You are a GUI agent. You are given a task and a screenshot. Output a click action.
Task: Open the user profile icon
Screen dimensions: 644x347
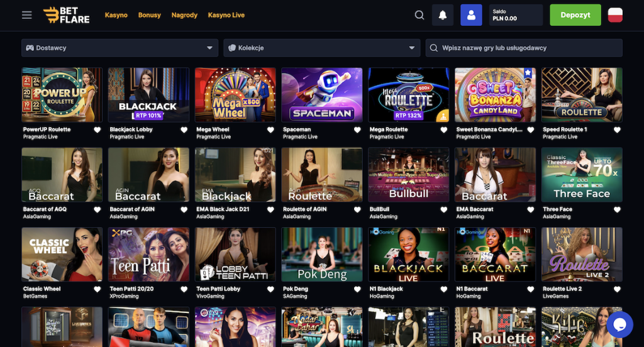[x=471, y=15]
